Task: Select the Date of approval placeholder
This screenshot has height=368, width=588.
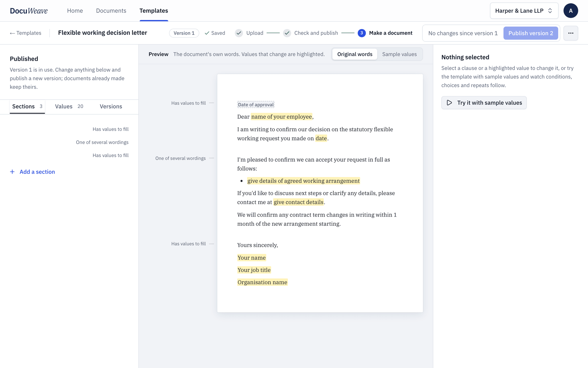Action: (x=256, y=105)
